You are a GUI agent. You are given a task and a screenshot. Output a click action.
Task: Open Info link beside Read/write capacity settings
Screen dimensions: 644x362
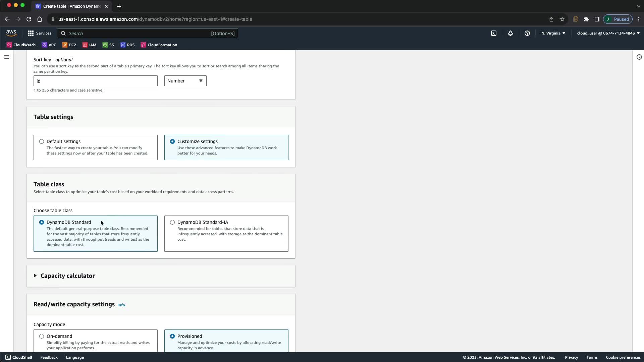121,305
